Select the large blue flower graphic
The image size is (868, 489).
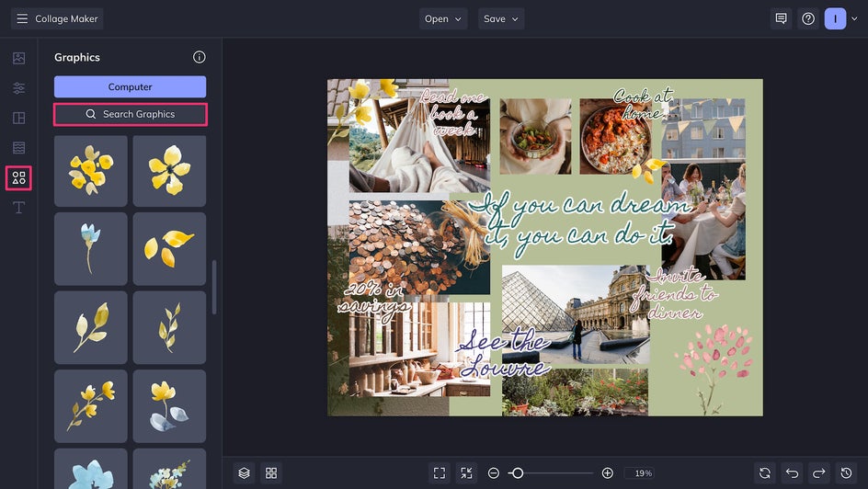click(91, 469)
